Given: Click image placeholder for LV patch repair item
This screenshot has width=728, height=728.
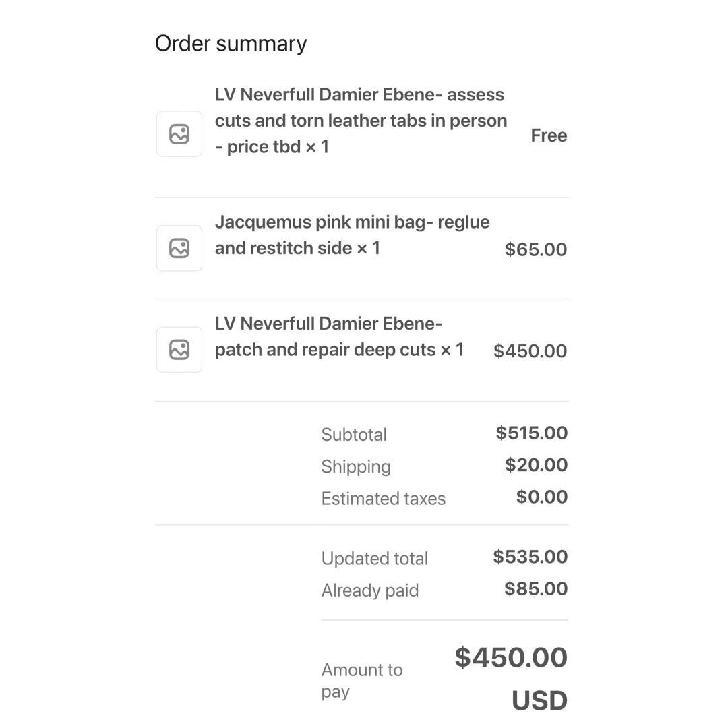Looking at the screenshot, I should pyautogui.click(x=179, y=350).
